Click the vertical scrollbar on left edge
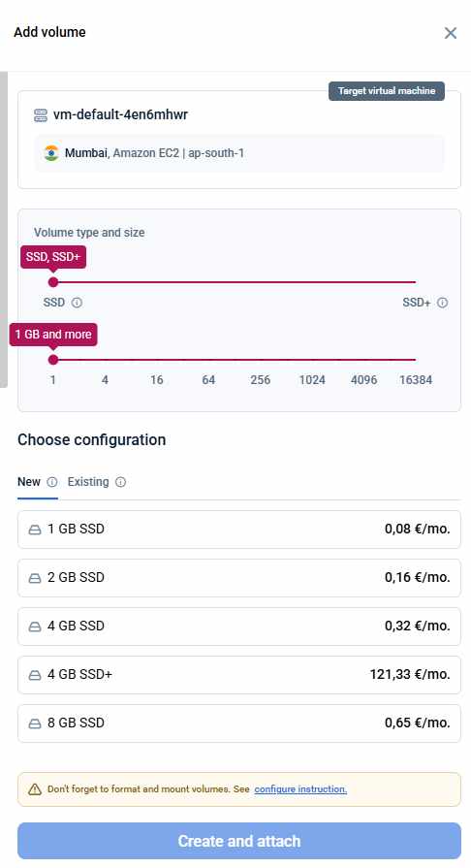Image resolution: width=471 pixels, height=868 pixels. coord(4,229)
